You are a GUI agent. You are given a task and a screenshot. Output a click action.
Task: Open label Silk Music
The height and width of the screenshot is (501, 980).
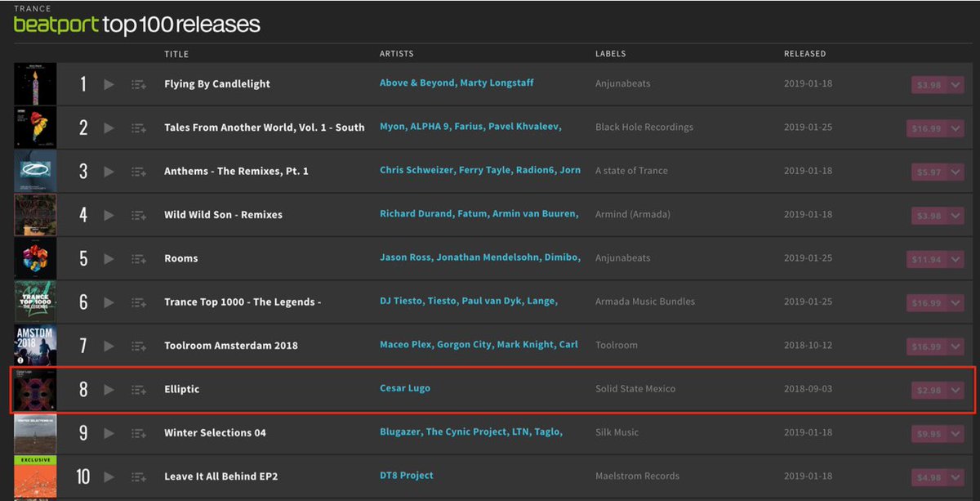coord(617,432)
